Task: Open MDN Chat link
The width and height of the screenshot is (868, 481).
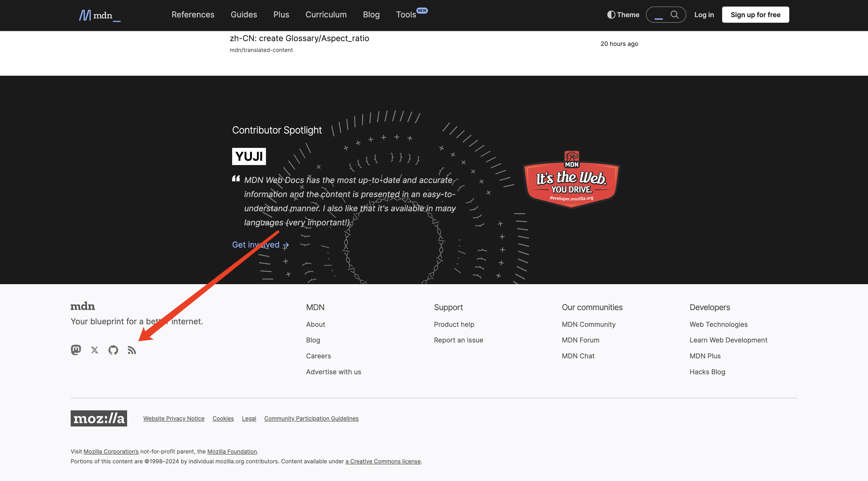Action: 578,356
